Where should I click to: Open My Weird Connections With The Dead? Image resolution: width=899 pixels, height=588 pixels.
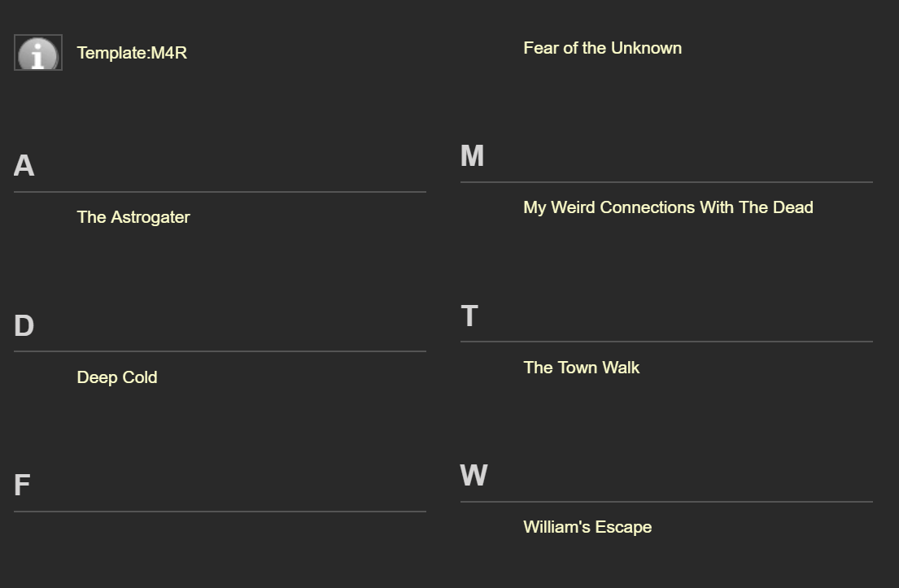point(668,207)
